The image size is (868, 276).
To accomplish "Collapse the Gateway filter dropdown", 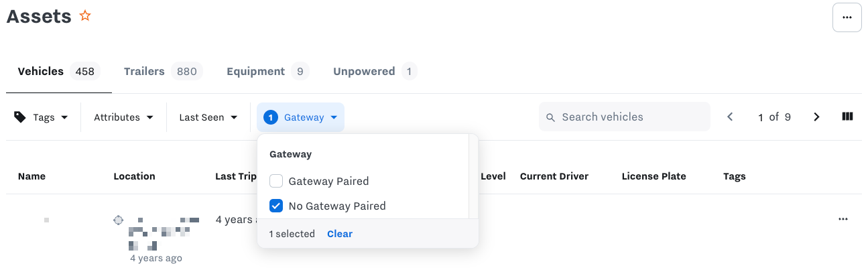I will pos(300,117).
